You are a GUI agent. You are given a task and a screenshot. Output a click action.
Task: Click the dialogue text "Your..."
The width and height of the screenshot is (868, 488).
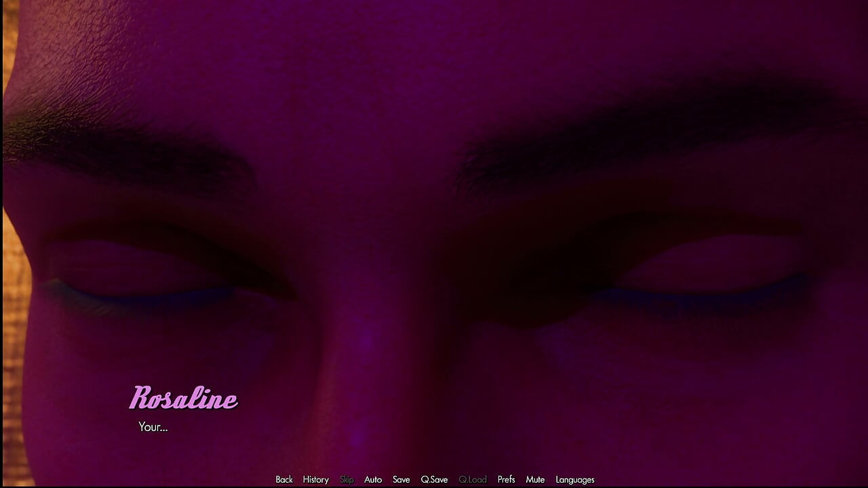coord(153,427)
